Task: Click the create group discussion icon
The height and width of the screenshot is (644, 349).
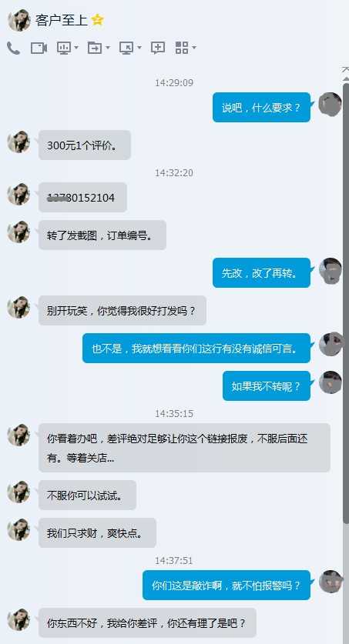Action: [158, 48]
